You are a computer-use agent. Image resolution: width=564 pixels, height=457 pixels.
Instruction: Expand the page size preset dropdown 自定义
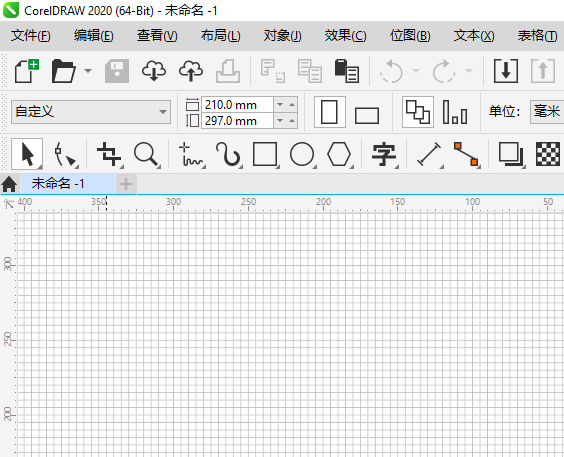pyautogui.click(x=91, y=112)
